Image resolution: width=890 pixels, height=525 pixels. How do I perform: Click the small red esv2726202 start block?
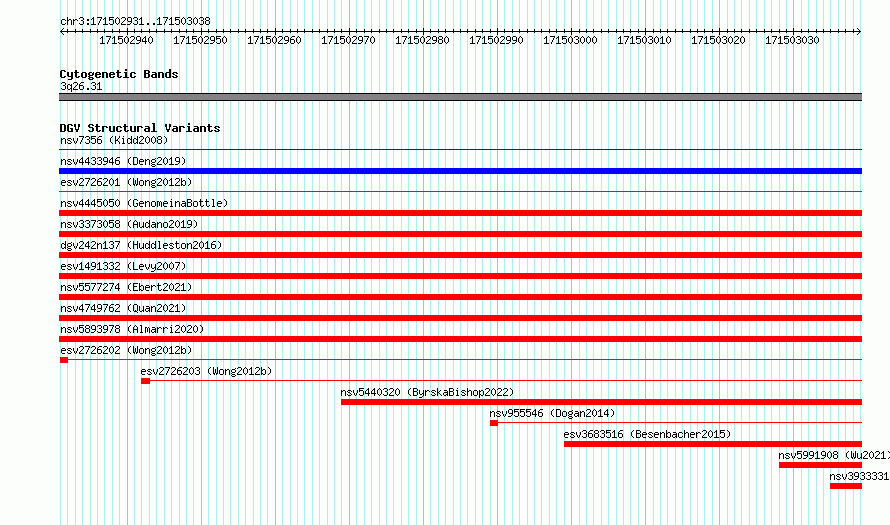[64, 360]
